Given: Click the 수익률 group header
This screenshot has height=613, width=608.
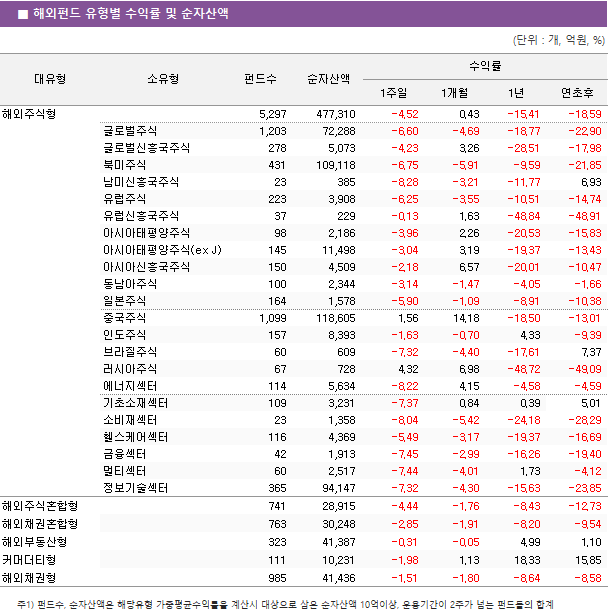Looking at the screenshot, I should [x=485, y=66].
